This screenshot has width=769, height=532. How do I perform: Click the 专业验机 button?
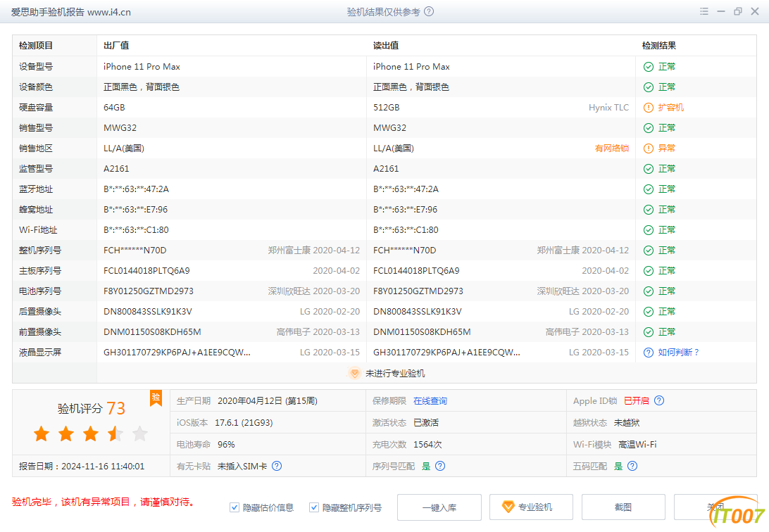point(531,507)
